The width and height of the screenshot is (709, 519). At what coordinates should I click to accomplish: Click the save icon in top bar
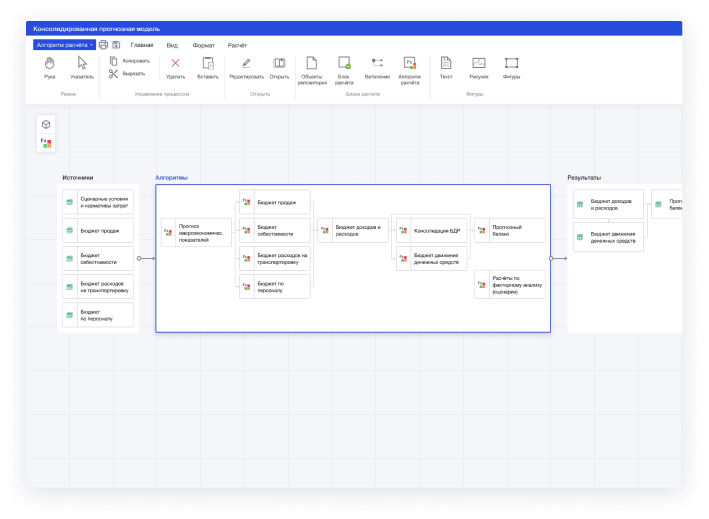116,45
